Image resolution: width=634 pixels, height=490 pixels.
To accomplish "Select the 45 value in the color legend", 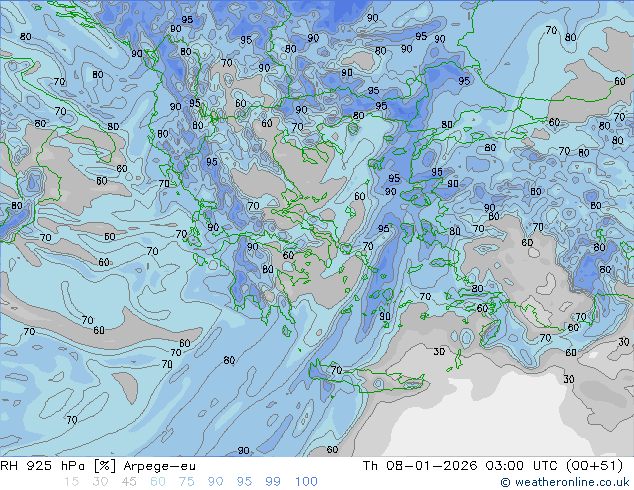I will [129, 482].
